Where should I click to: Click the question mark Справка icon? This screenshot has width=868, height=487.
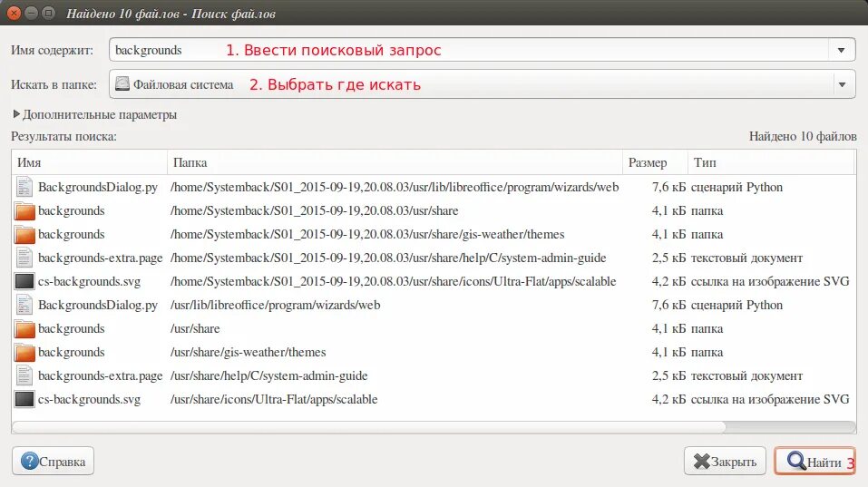29,461
